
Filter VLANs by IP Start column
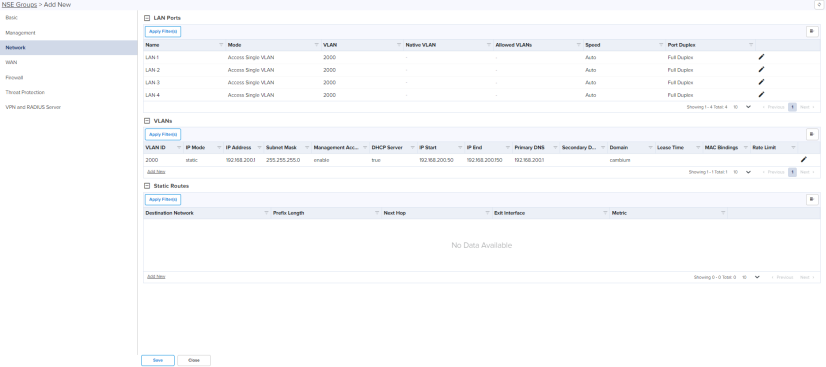click(460, 147)
